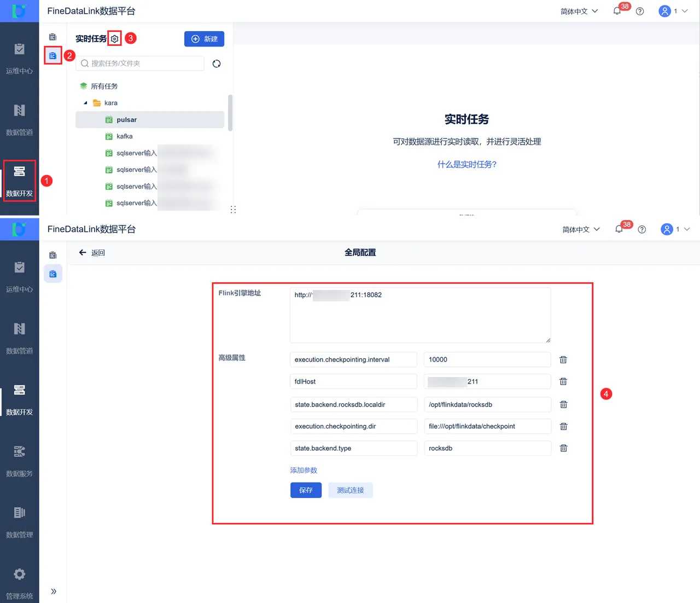Delete the state.backend.type property row
Viewport: 700px width, 603px height.
click(x=563, y=448)
